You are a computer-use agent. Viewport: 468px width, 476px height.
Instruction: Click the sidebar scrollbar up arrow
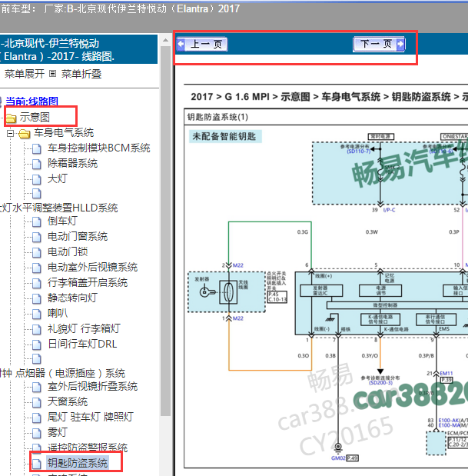[x=165, y=40]
